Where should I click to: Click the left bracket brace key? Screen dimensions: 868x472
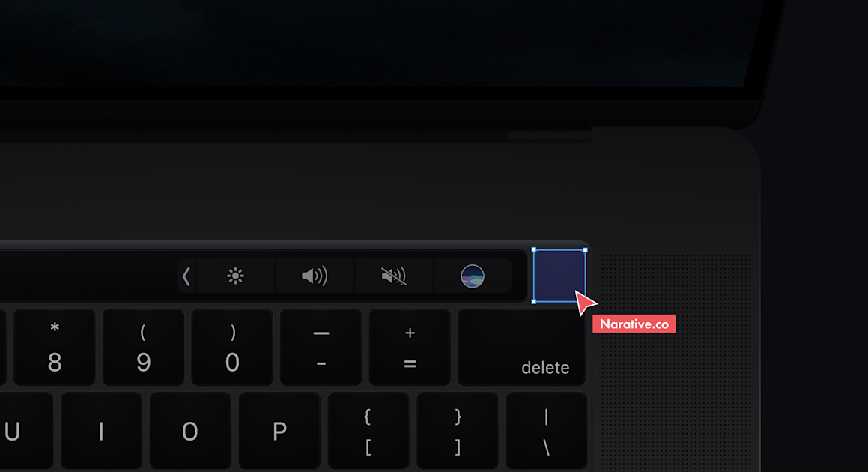click(x=368, y=431)
